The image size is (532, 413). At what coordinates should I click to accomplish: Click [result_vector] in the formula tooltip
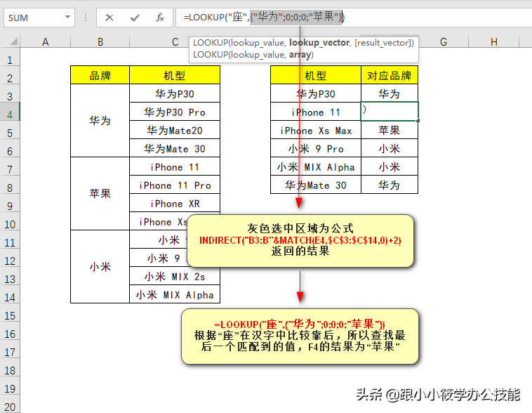tap(383, 43)
